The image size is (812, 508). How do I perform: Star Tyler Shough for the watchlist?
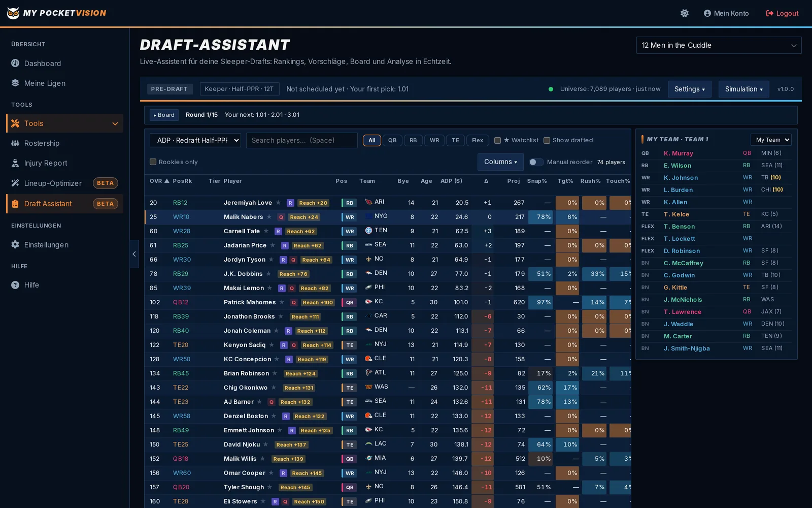[x=270, y=487]
